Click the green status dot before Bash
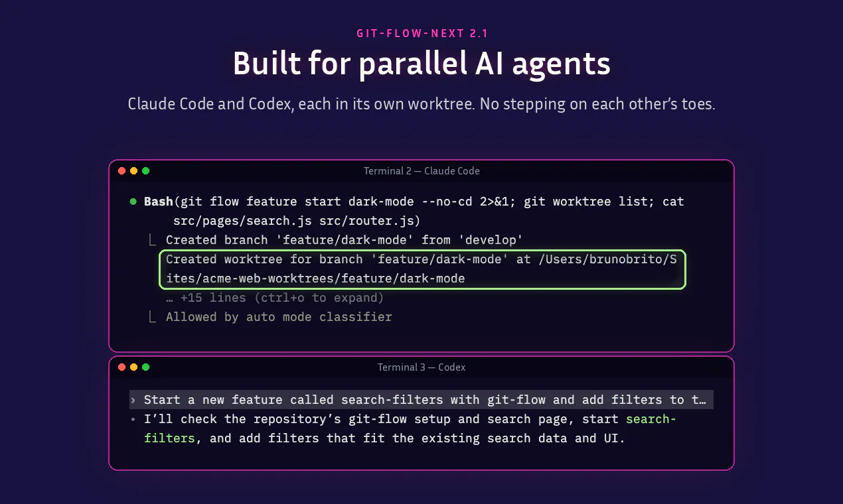 (x=133, y=202)
